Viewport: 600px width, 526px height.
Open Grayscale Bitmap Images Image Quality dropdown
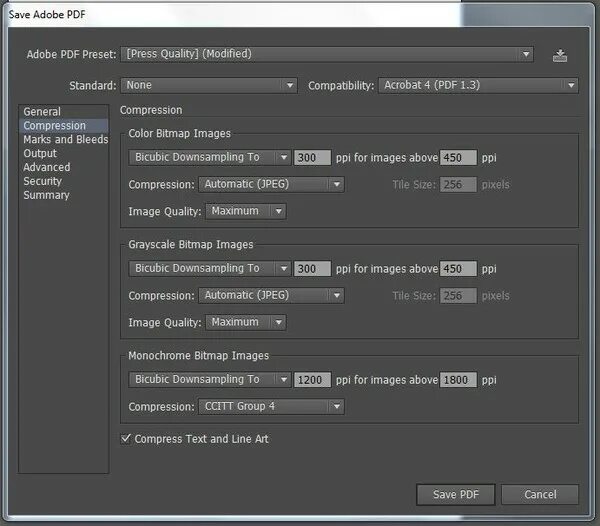pyautogui.click(x=246, y=322)
